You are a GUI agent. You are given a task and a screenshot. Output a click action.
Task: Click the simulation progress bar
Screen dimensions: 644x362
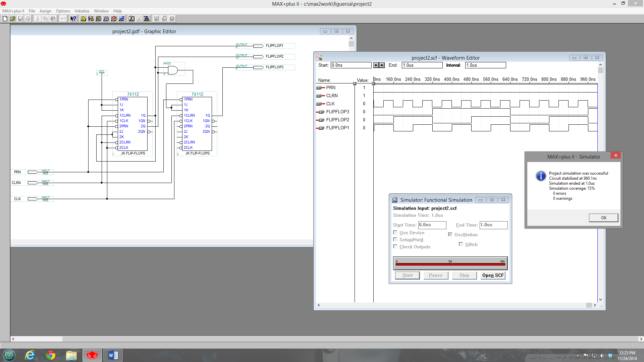click(450, 264)
